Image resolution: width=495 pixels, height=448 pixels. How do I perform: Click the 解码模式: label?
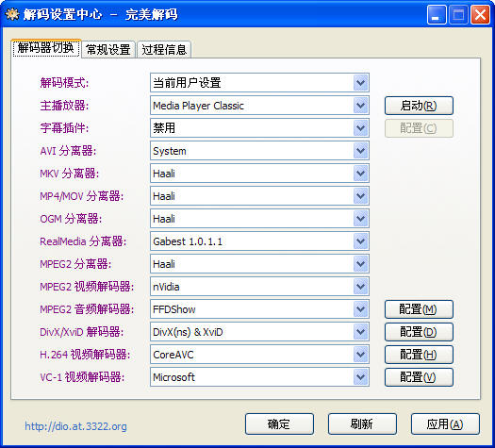(64, 83)
